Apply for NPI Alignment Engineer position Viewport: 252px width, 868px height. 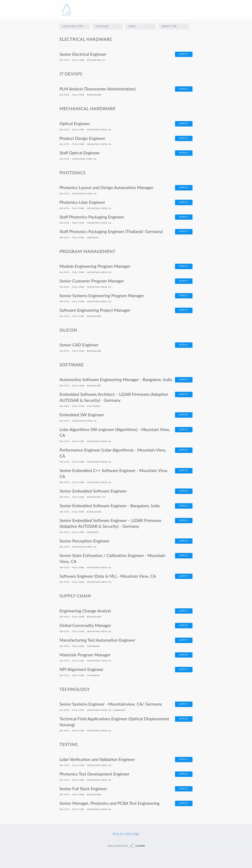183,669
